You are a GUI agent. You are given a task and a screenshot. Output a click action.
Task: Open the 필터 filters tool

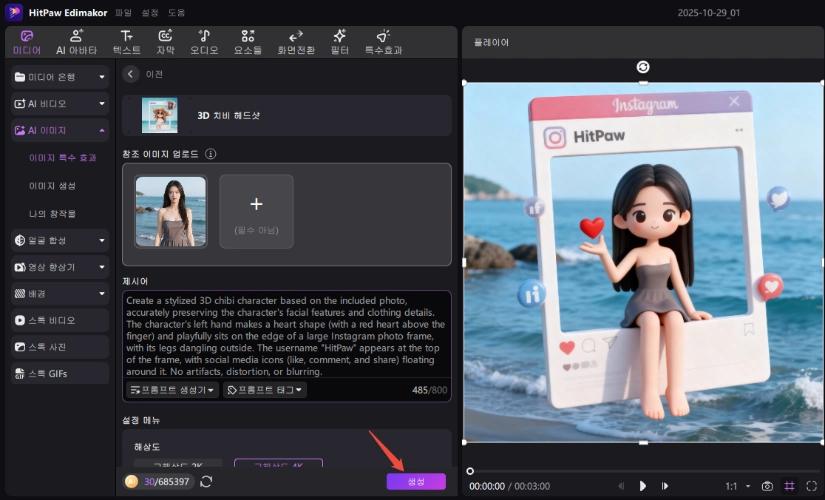point(339,43)
